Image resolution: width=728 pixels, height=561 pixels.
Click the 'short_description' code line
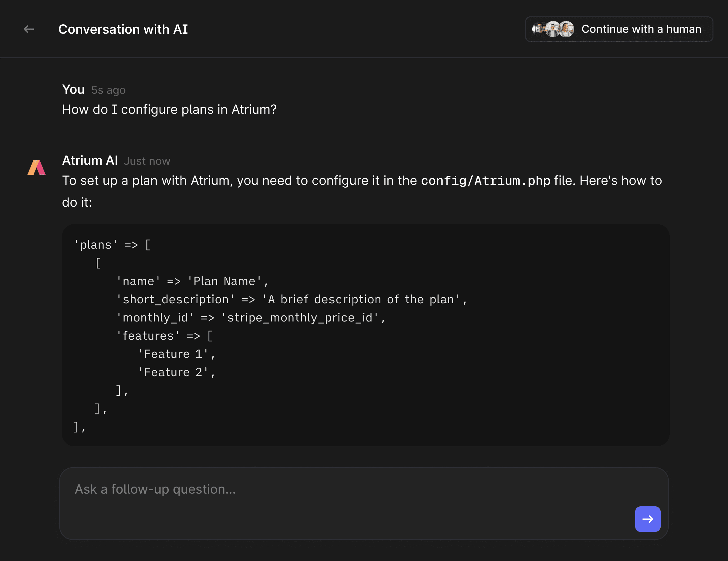tap(292, 300)
